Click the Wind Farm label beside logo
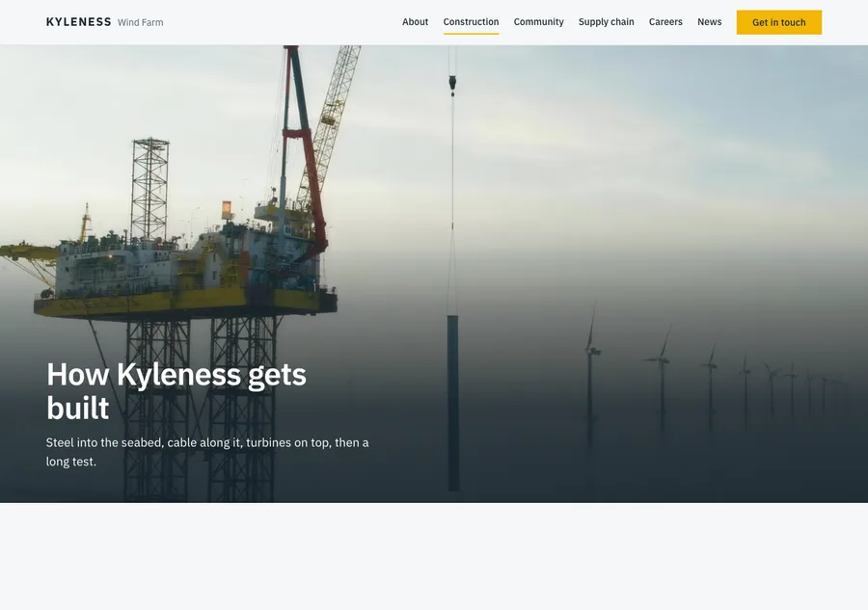The width and height of the screenshot is (868, 610). tap(140, 23)
